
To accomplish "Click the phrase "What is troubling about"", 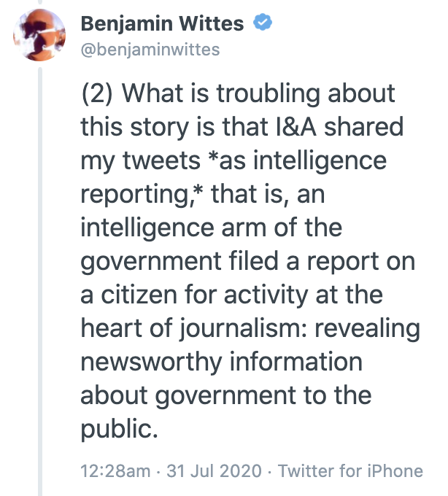I will [x=258, y=93].
